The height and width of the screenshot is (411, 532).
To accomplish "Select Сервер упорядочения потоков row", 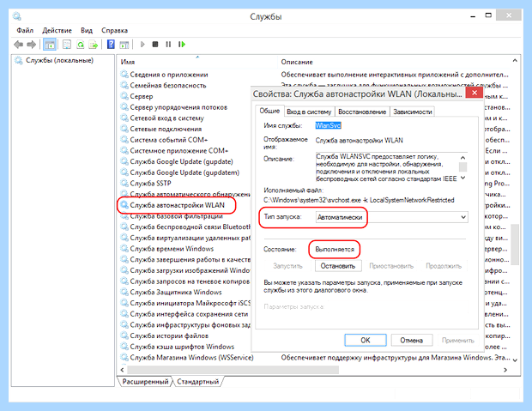I will [178, 107].
